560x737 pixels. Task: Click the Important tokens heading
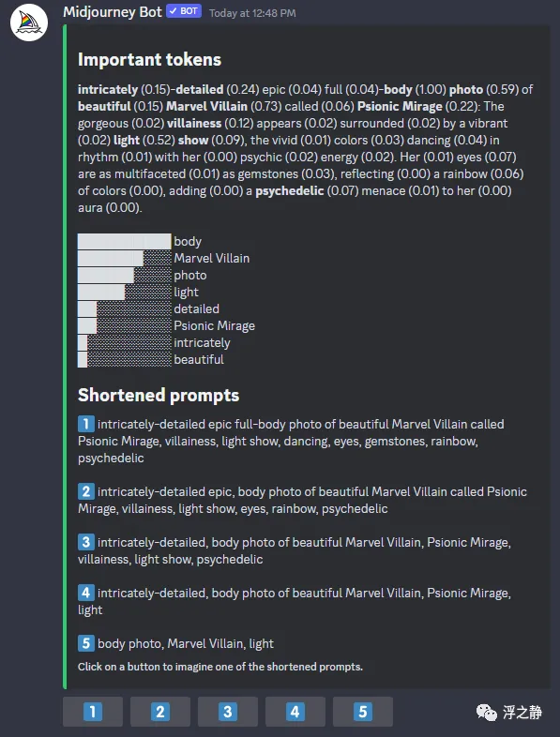tap(149, 60)
